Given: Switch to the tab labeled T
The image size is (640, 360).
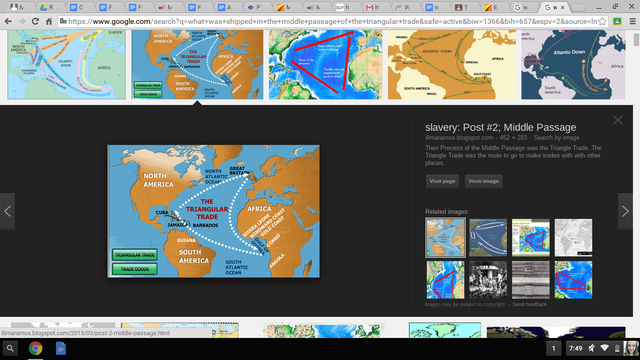Looking at the screenshot, I should (x=463, y=7).
